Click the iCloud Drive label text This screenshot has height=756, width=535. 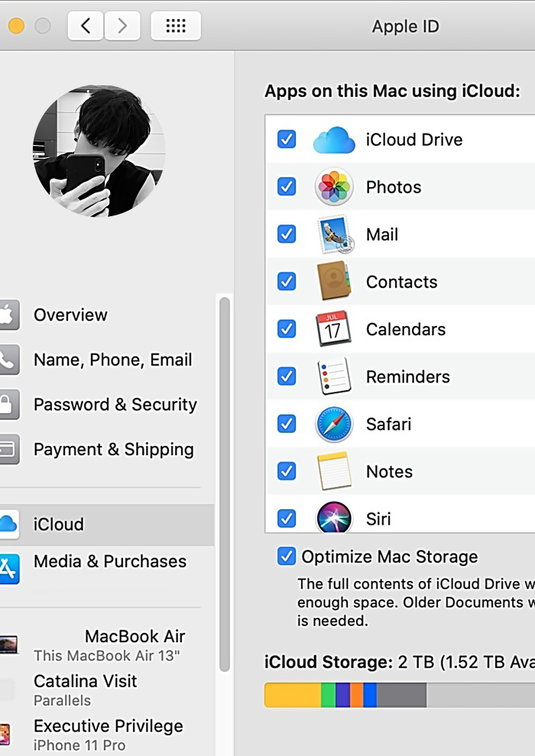pyautogui.click(x=414, y=140)
